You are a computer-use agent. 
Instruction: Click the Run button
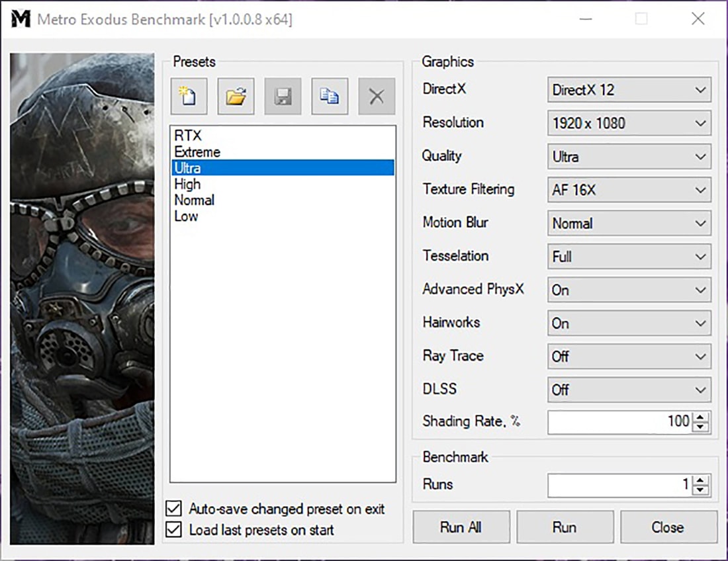(x=564, y=527)
